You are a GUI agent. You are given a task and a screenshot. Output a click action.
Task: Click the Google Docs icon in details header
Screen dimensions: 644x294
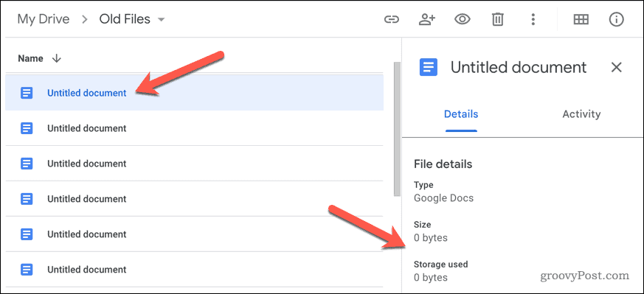tap(429, 67)
